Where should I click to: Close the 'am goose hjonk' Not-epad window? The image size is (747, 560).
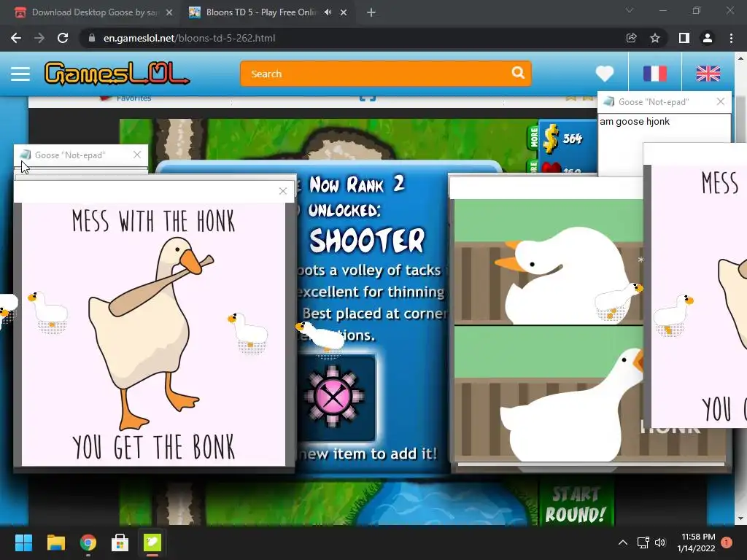click(x=721, y=101)
